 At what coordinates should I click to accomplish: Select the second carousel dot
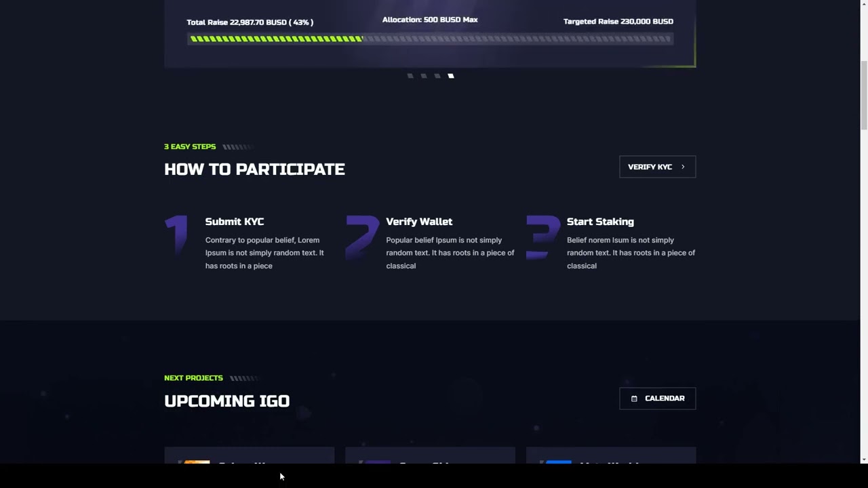coord(423,76)
